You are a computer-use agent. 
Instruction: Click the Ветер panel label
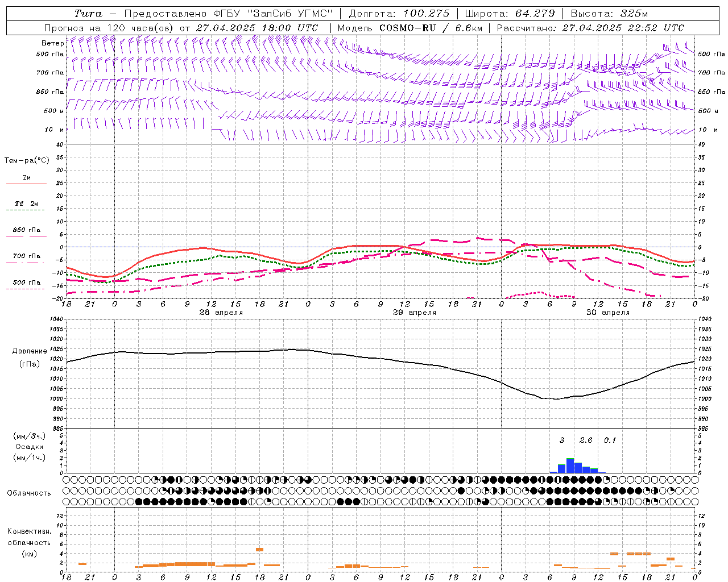pyautogui.click(x=52, y=43)
